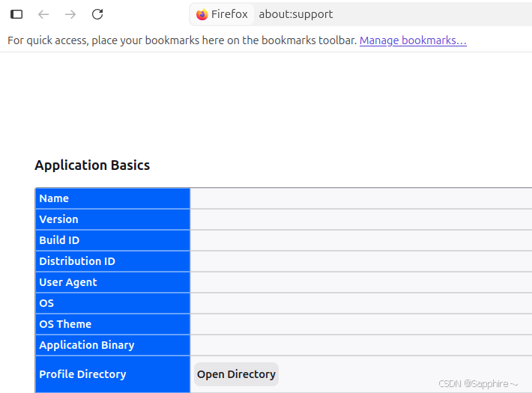Select the Application Binary row label
532x393 pixels.
point(87,345)
